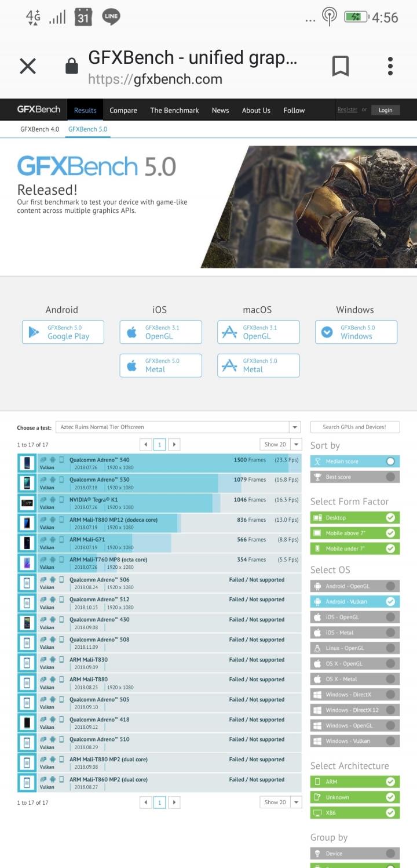Click the ARM Mali-G71 result row
Image resolution: width=417 pixels, height=868 pixels.
[x=159, y=543]
